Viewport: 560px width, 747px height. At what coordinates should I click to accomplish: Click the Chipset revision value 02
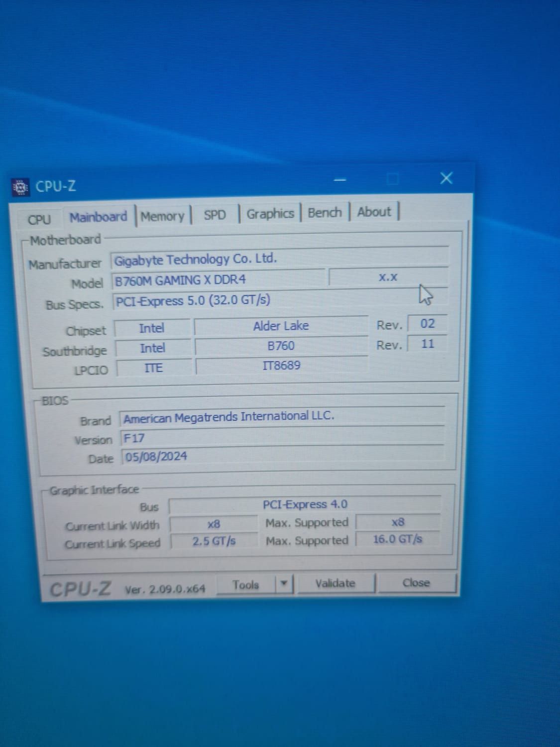428,324
